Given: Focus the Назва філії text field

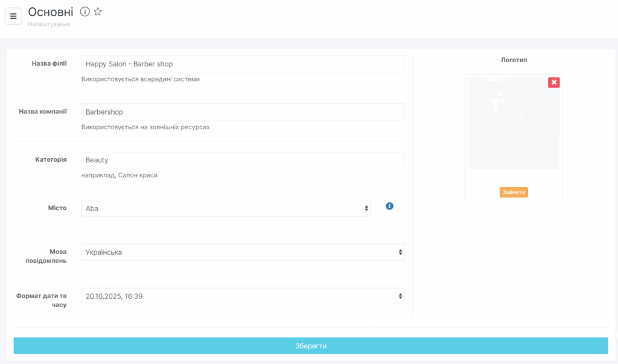Looking at the screenshot, I should tap(243, 64).
